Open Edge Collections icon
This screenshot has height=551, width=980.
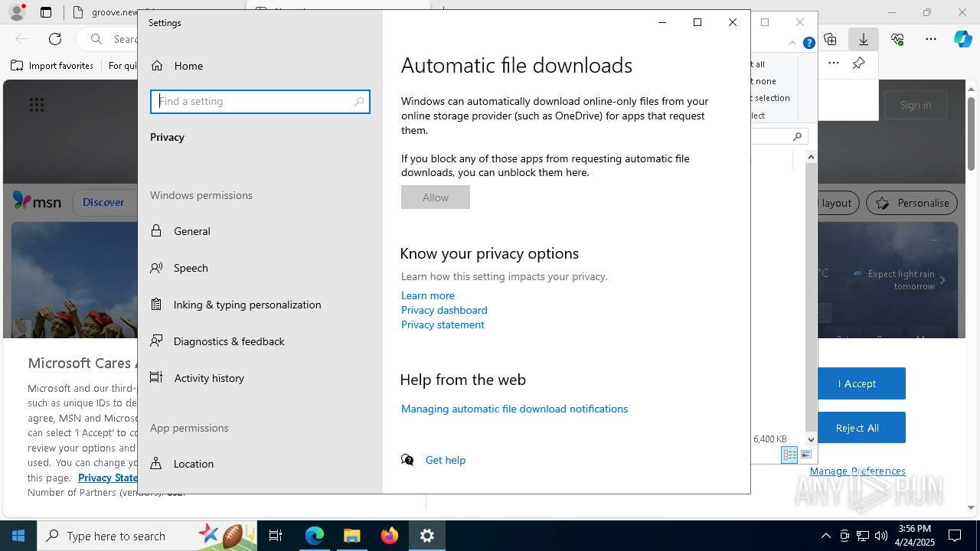tap(830, 39)
